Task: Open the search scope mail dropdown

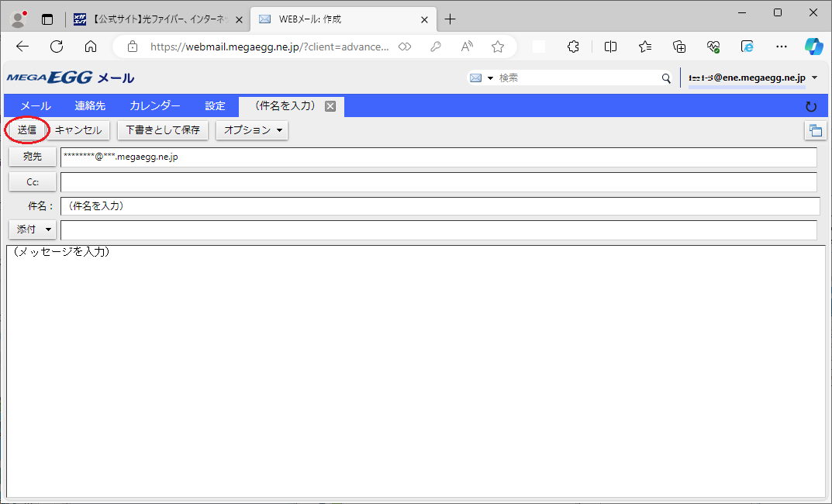Action: 481,78
